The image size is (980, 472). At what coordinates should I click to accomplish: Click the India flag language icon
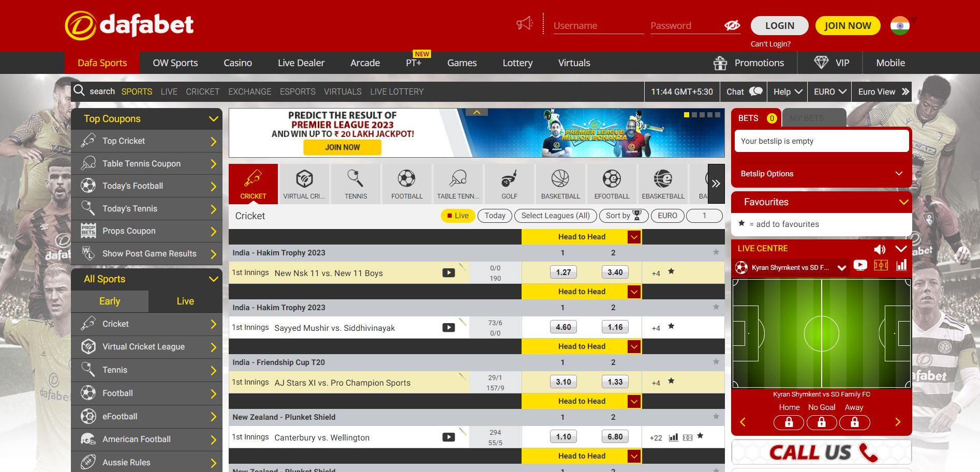coord(900,25)
